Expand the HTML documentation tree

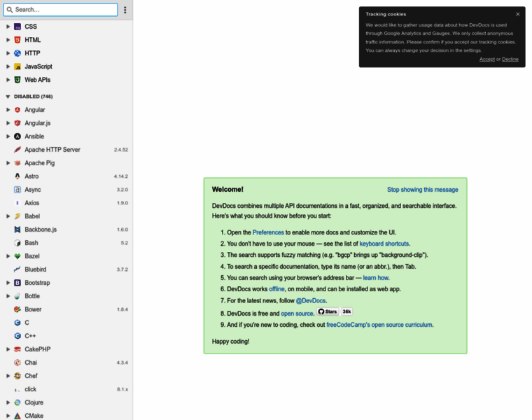[8, 40]
